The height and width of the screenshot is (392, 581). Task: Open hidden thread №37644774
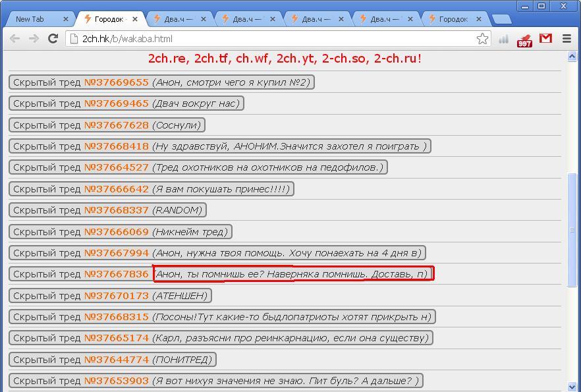pyautogui.click(x=116, y=360)
